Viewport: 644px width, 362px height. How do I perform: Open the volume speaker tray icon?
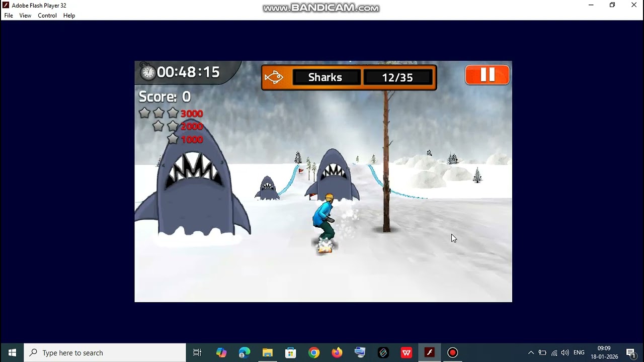point(565,352)
